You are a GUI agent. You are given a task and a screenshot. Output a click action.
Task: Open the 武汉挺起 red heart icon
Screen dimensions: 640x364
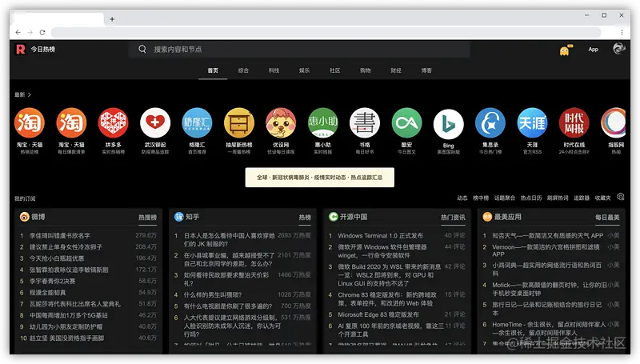[x=155, y=123]
